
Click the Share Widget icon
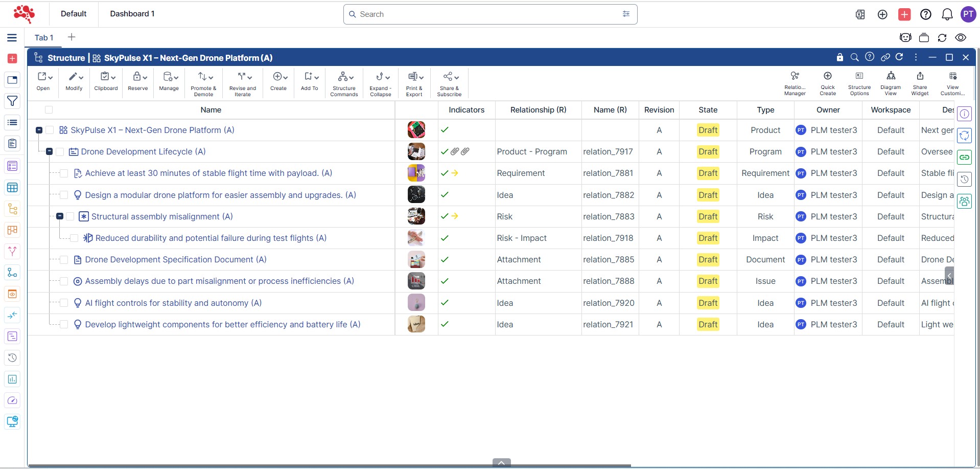[919, 83]
